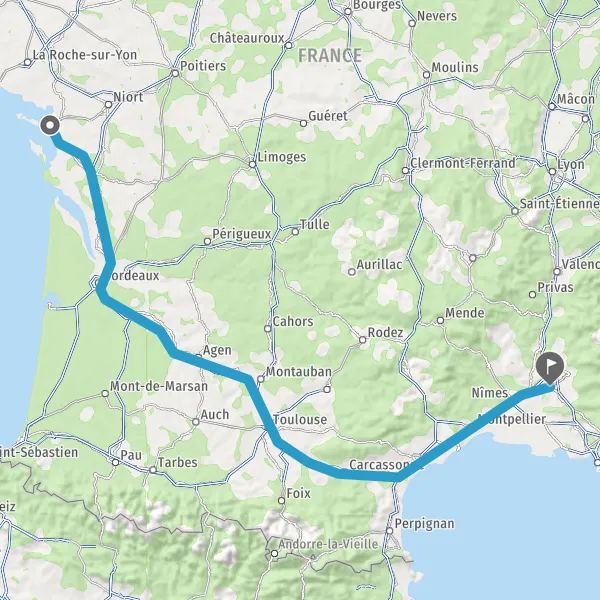Click the Perpignan city marker

(390, 531)
